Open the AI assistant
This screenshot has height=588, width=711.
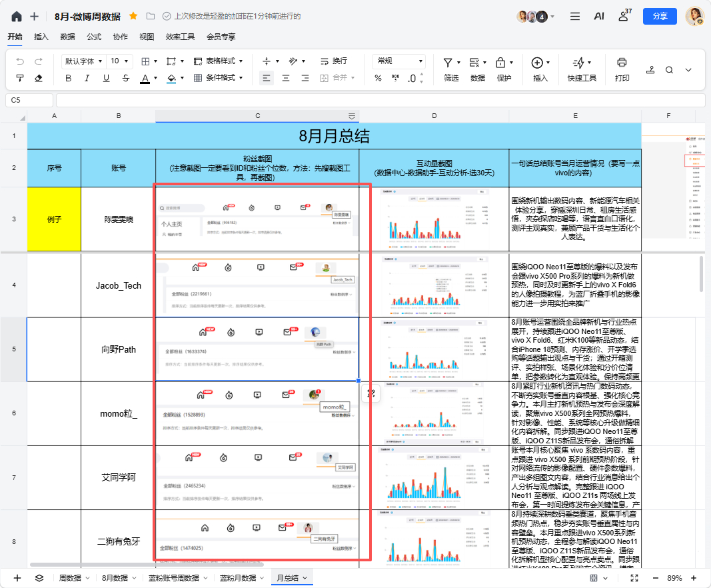coord(599,16)
